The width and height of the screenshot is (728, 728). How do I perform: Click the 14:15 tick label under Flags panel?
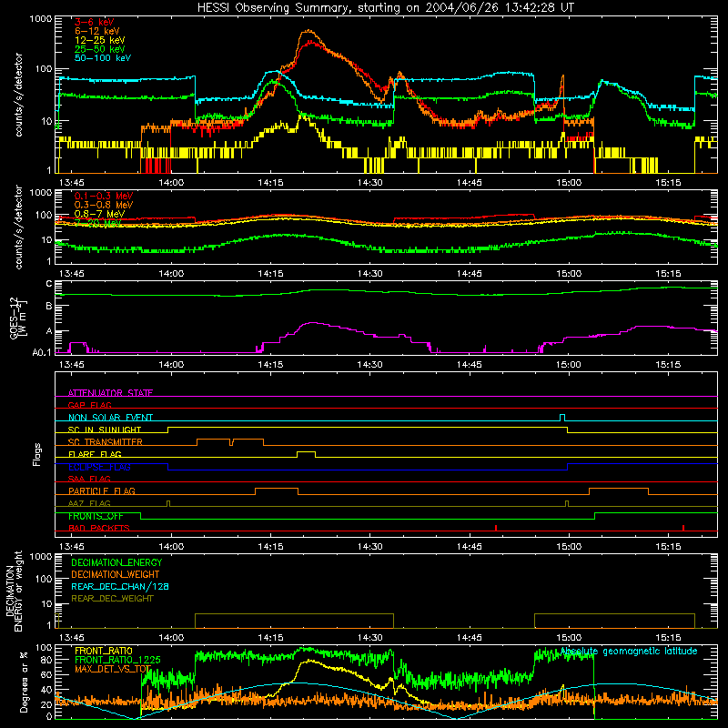pos(270,547)
